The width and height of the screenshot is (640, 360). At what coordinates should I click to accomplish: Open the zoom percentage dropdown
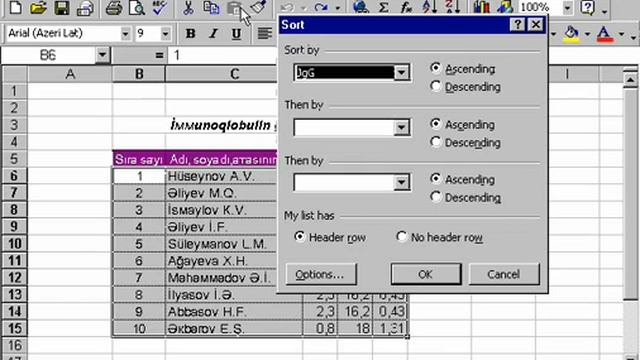[567, 7]
